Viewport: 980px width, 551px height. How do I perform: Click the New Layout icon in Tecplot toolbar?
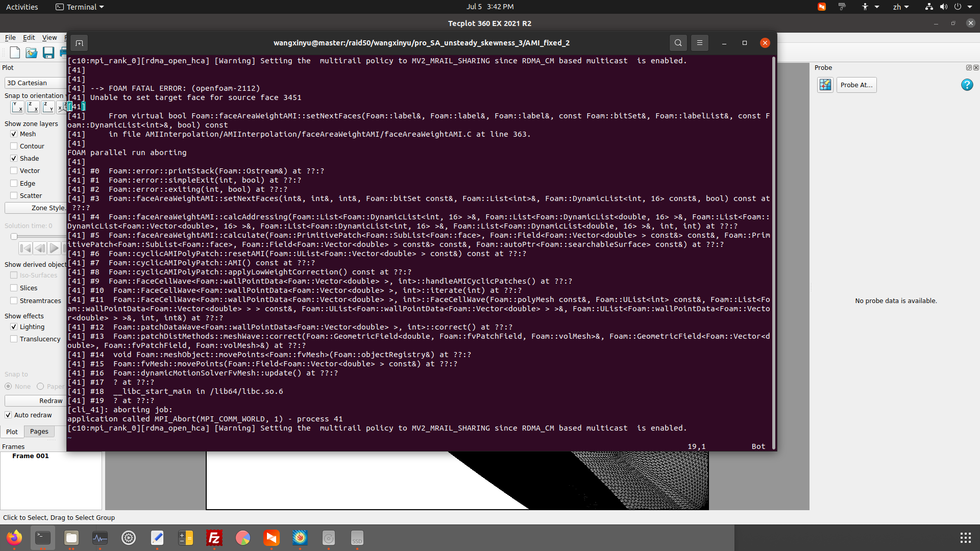pos(15,53)
